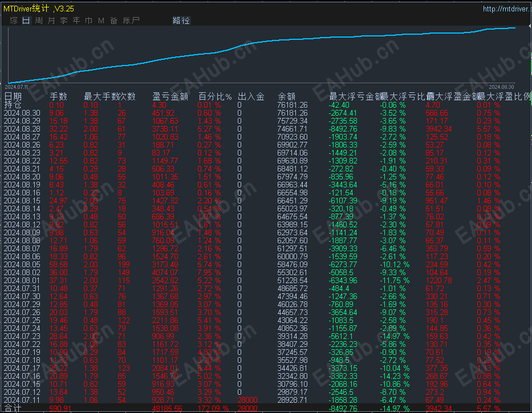
Task: Click the MTDriver统计 ,V3.25 title
Action: [39, 9]
